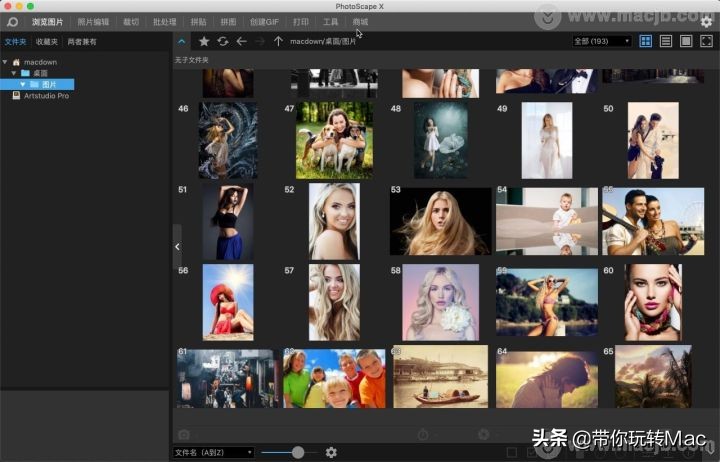Add the current folder to favorites with the star
The width and height of the screenshot is (720, 462).
click(204, 41)
